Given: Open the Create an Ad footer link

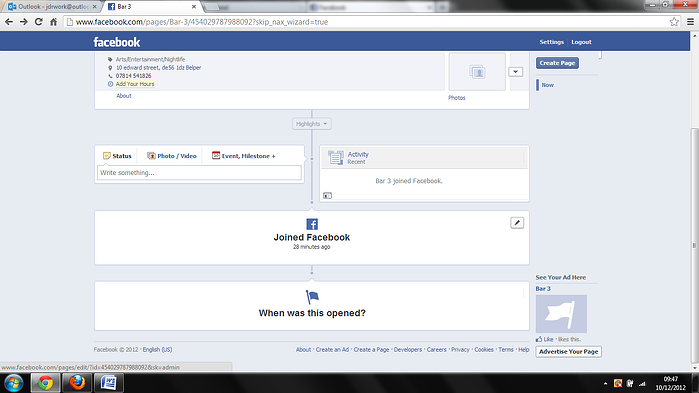Looking at the screenshot, I should point(332,349).
